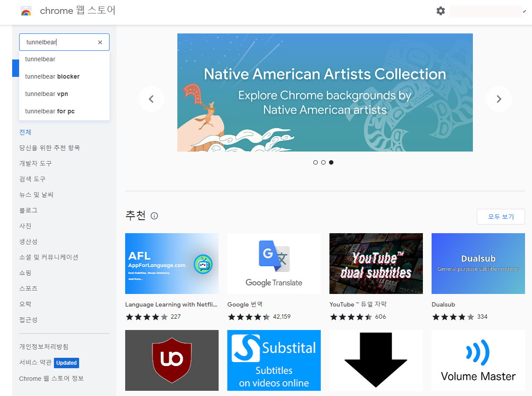Image resolution: width=532 pixels, height=396 pixels.
Task: Open uBlock Origin shield thumbnail
Action: point(172,360)
